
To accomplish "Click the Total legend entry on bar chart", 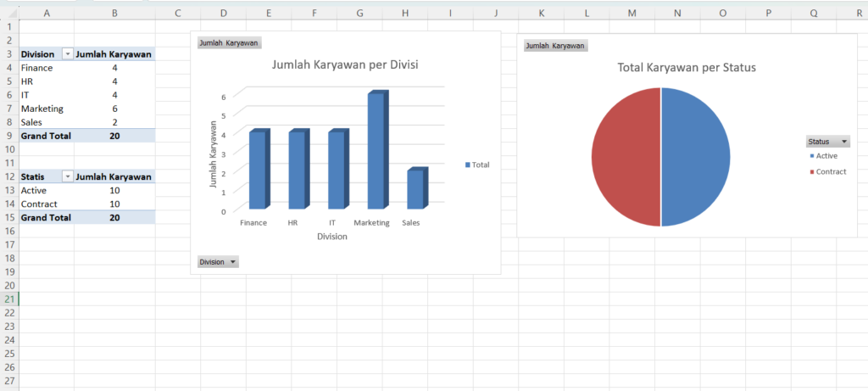I will pyautogui.click(x=477, y=165).
